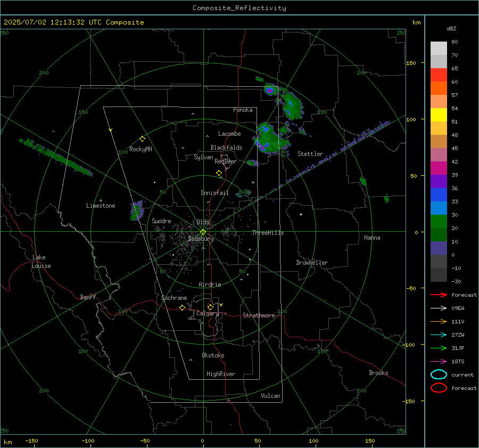Click yellow diamond marker beside RockyMH
This screenshot has height=448, width=479.
[142, 139]
